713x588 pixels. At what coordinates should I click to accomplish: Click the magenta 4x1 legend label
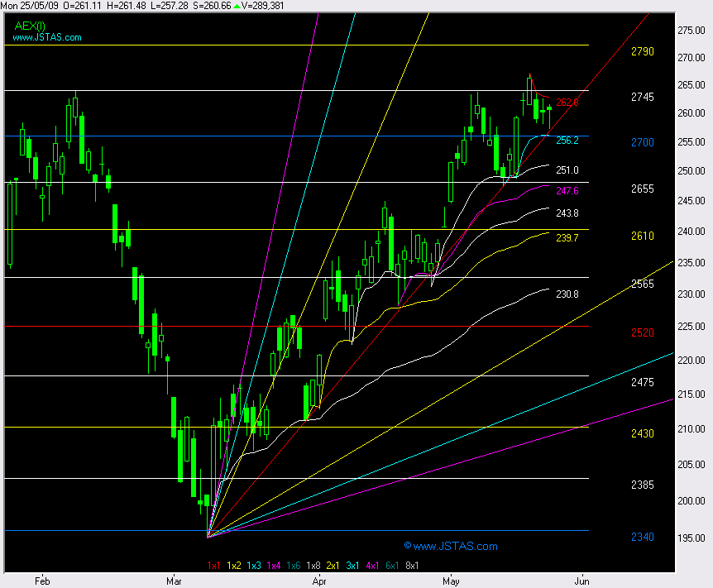372,566
